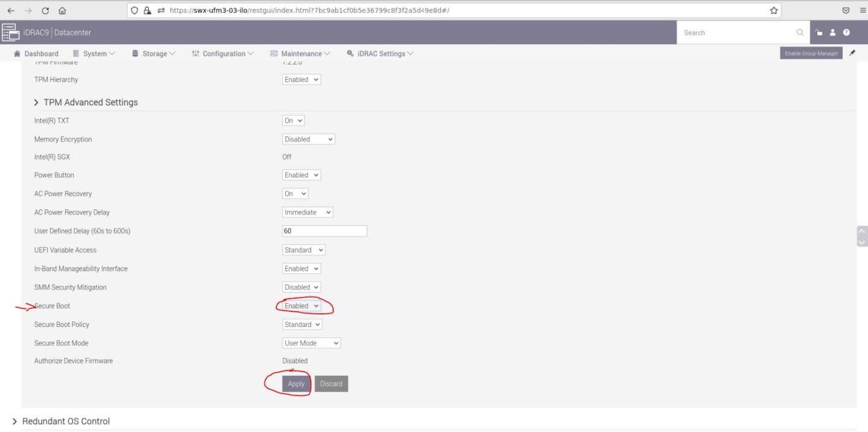The image size is (868, 432).
Task: Click the Enable Group Manager button
Action: [x=811, y=53]
